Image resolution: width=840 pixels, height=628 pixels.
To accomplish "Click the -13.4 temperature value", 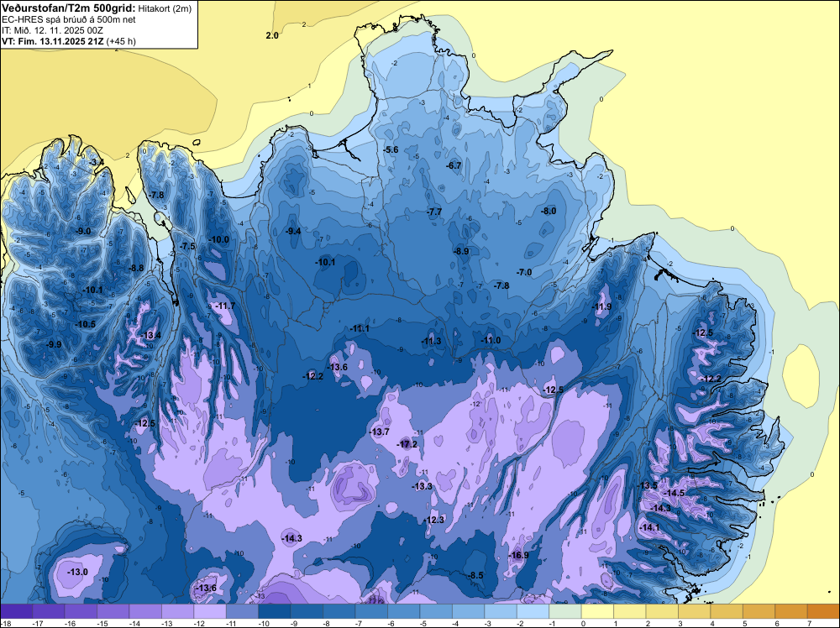I will coord(150,335).
